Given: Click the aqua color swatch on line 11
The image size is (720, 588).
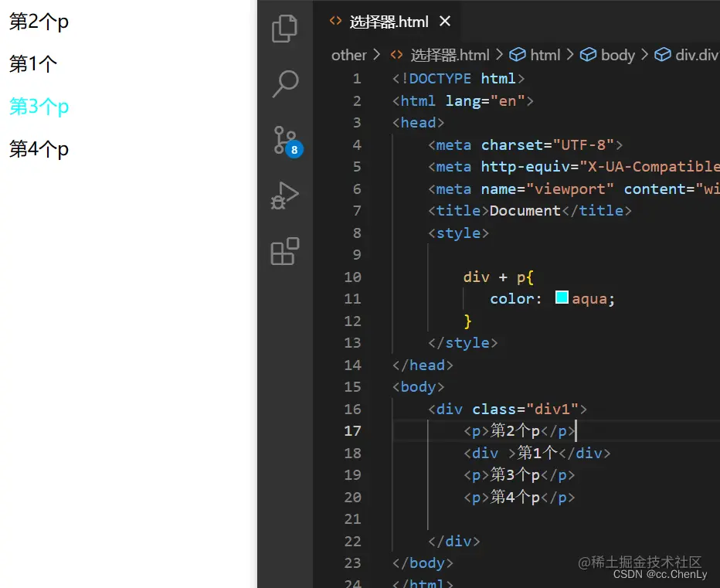Looking at the screenshot, I should coord(562,297).
